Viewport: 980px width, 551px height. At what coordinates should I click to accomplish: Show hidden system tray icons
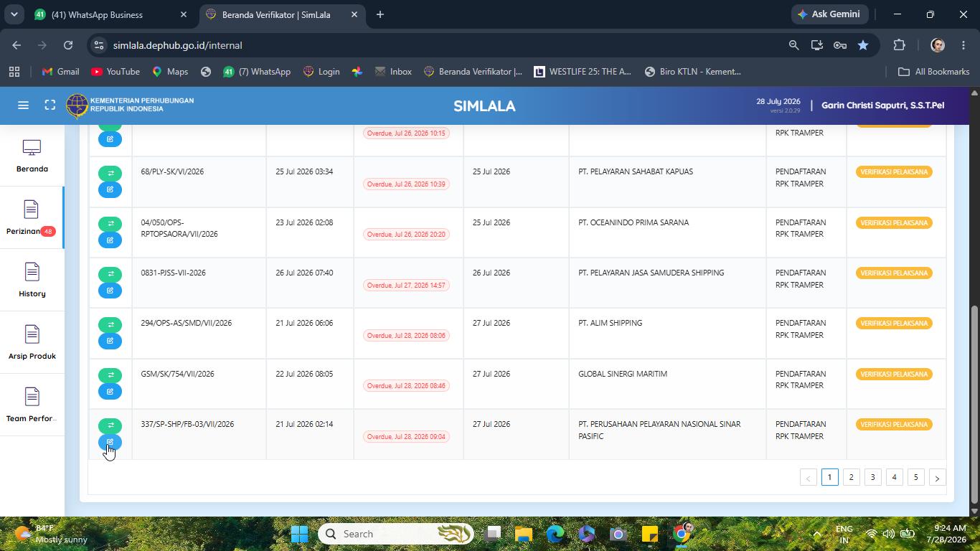click(816, 534)
